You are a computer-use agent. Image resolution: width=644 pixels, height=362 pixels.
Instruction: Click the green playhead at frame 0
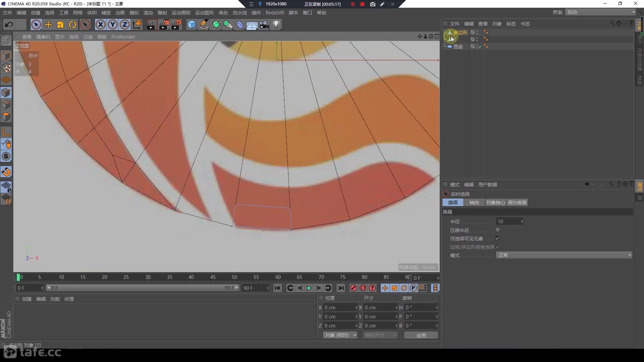[x=18, y=277]
